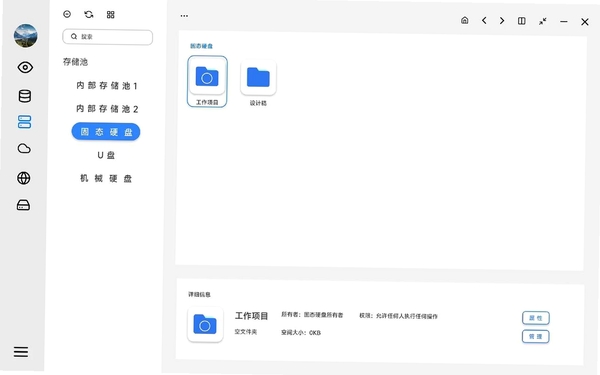Switch to grid view with four-squares icon

(111, 15)
